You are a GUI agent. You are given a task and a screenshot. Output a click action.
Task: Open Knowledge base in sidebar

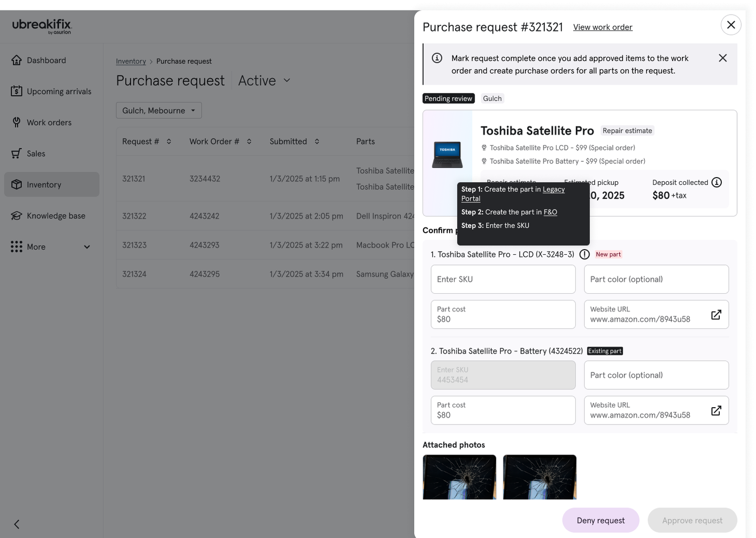(x=51, y=215)
